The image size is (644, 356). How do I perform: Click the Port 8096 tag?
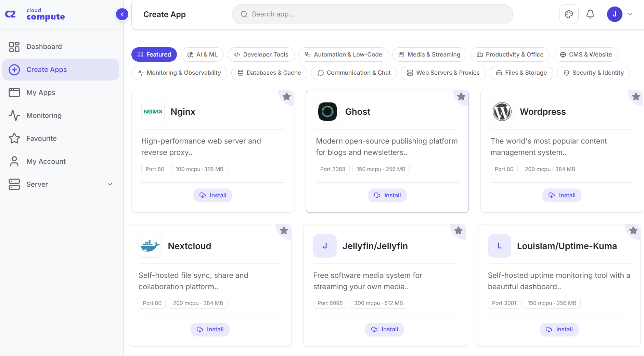(x=330, y=303)
